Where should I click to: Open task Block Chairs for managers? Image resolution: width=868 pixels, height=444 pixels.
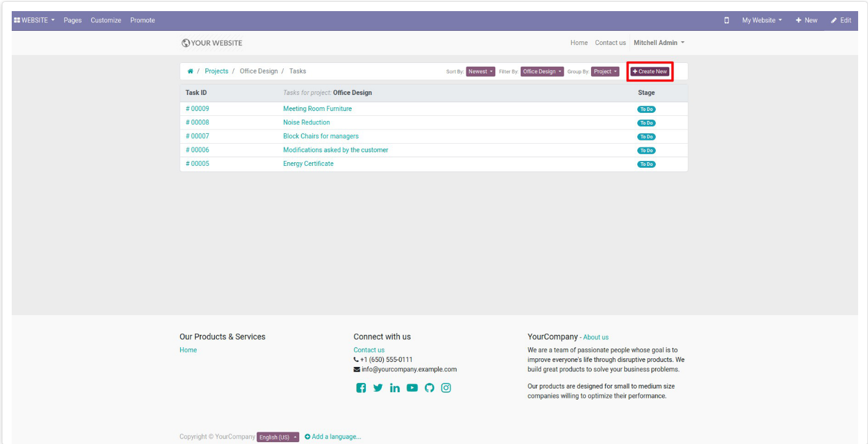click(321, 136)
